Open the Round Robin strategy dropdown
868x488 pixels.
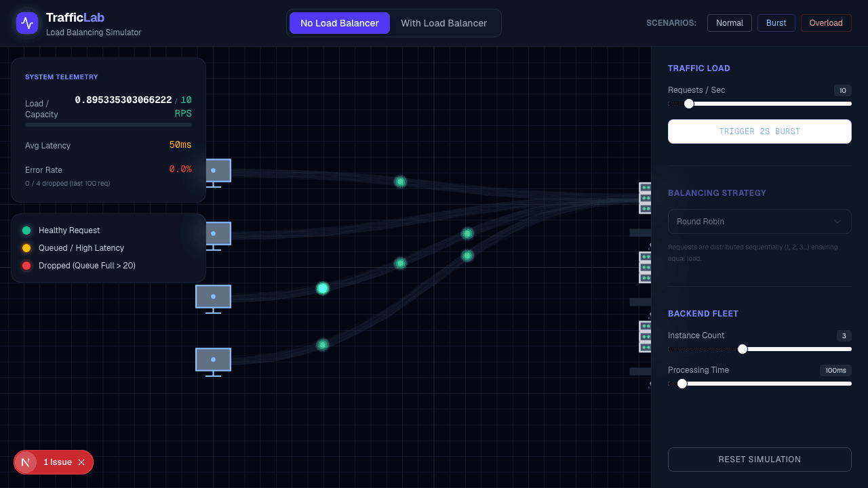coord(759,222)
